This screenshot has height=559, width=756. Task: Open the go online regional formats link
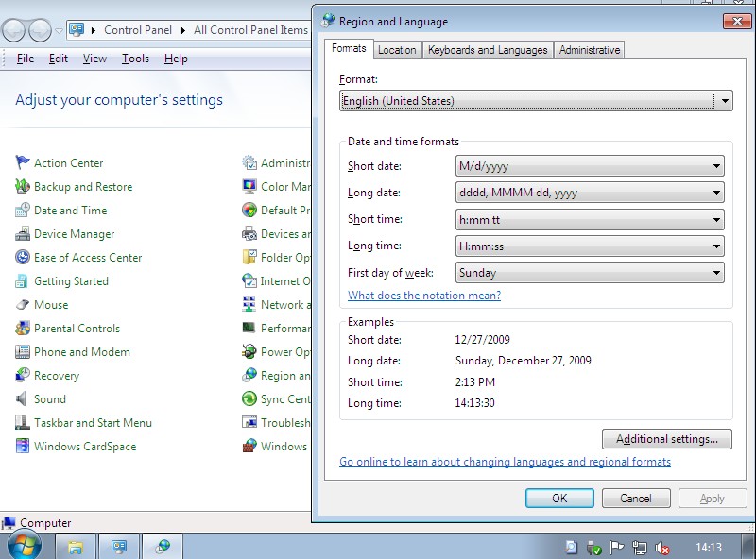click(x=505, y=462)
